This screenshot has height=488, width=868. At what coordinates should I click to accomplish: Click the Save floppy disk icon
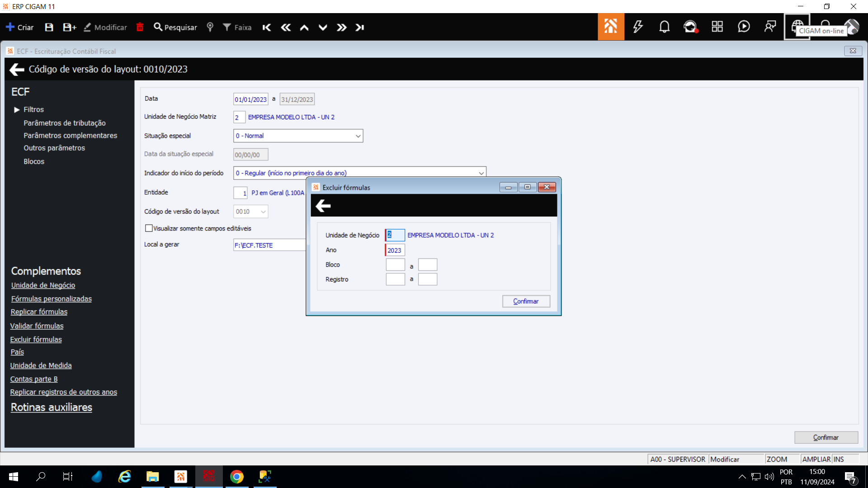pyautogui.click(x=49, y=28)
